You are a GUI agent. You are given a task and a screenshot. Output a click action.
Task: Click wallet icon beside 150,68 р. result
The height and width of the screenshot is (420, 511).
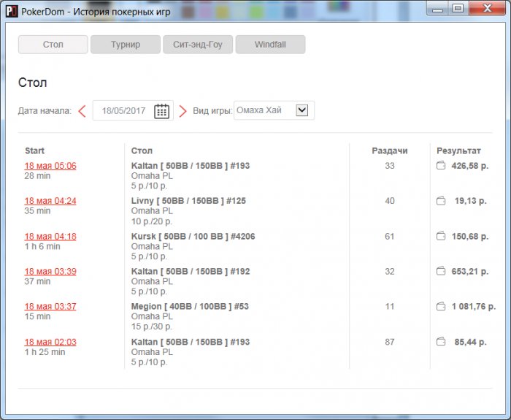click(441, 236)
